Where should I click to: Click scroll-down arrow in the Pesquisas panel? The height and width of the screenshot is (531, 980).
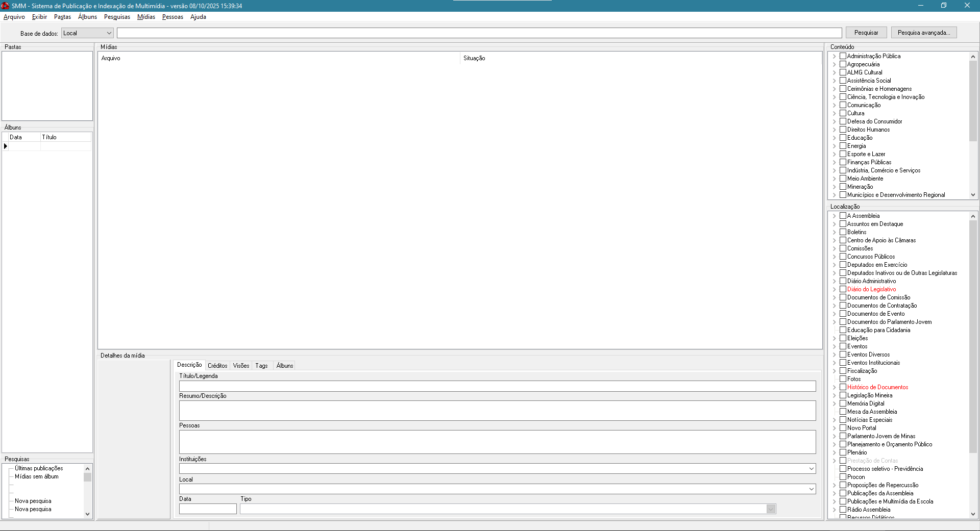(x=87, y=514)
